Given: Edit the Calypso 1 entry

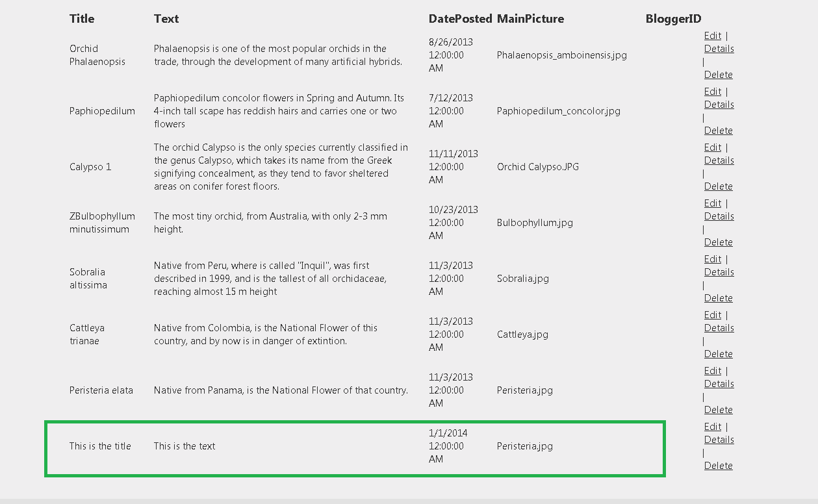Looking at the screenshot, I should (712, 147).
